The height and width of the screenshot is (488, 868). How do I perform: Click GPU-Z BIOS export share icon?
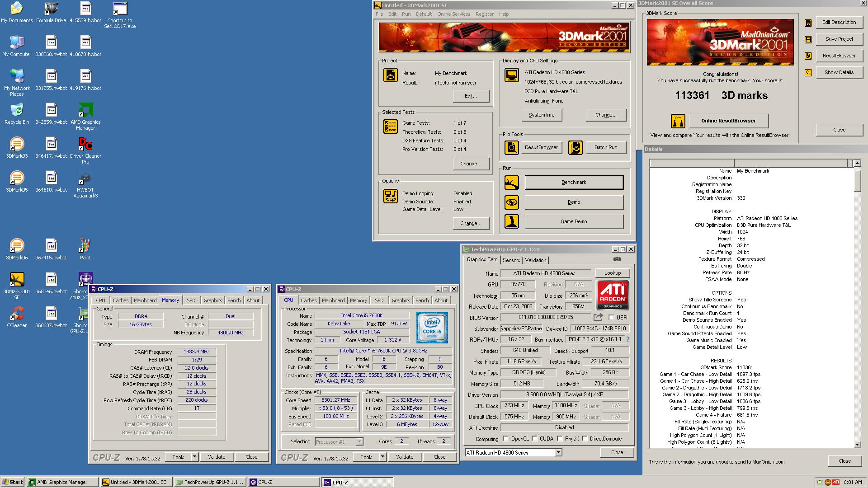coord(598,317)
